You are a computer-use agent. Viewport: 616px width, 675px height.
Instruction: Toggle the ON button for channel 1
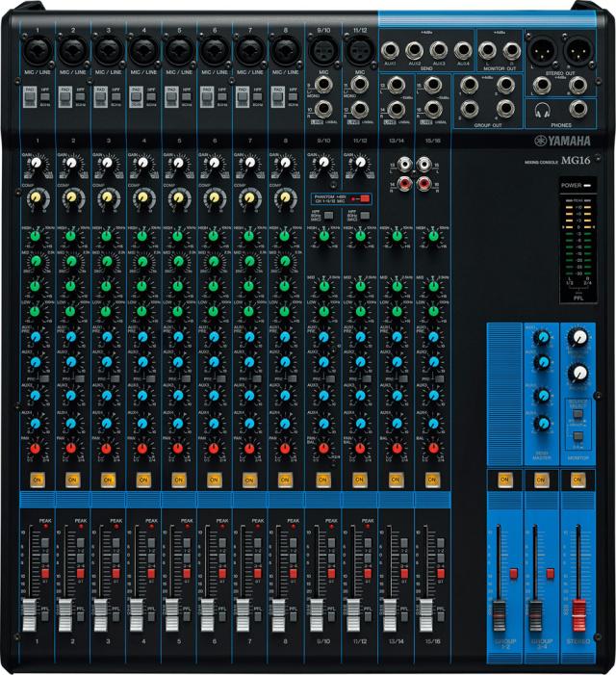(x=38, y=480)
